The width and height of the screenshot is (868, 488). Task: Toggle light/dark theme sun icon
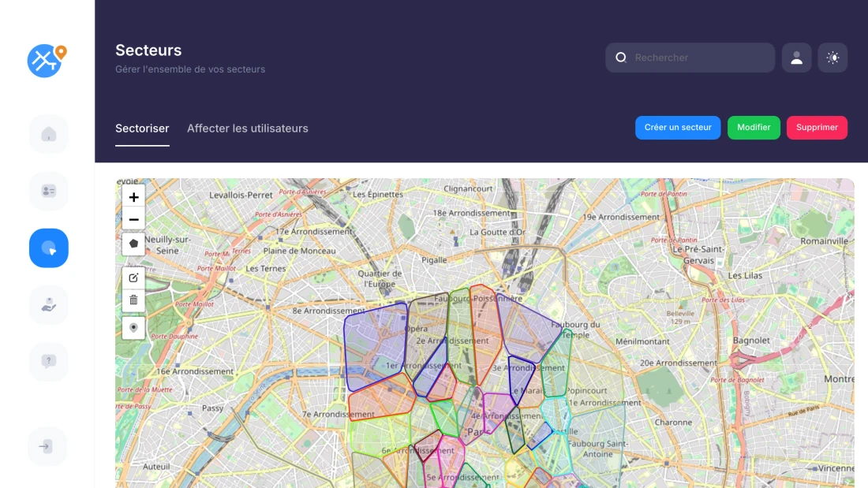tap(832, 58)
